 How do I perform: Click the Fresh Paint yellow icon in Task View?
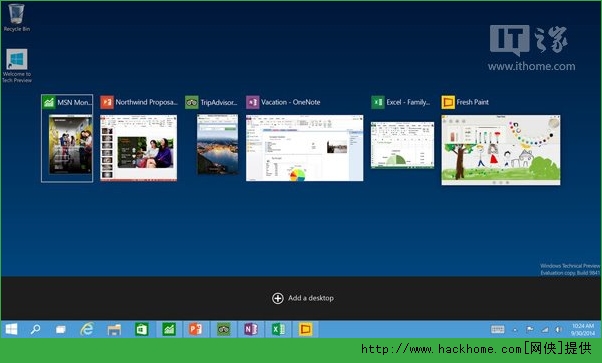click(x=448, y=102)
